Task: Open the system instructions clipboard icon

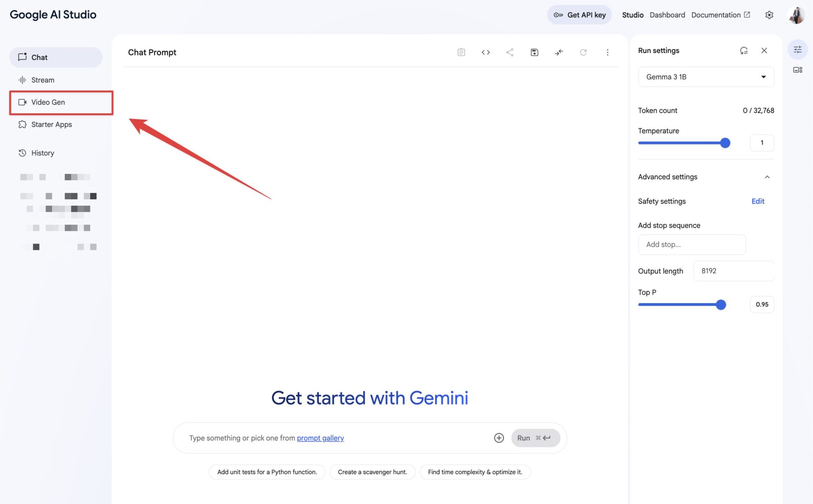Action: 461,52
